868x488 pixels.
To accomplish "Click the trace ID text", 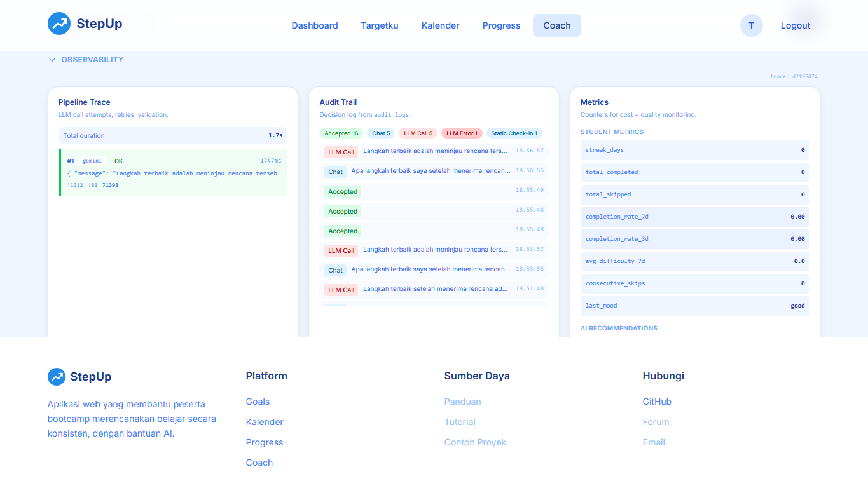I will point(796,76).
